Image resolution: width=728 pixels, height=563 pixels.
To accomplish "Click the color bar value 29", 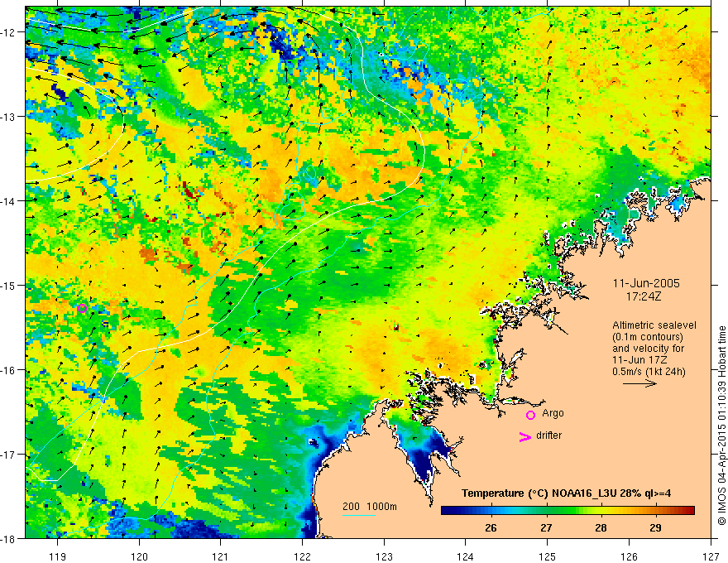I will click(x=655, y=527).
